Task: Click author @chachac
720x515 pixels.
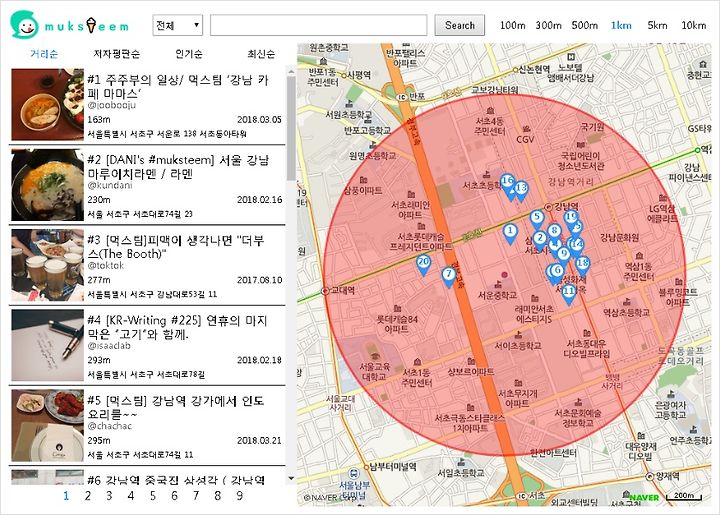Action: click(x=110, y=426)
